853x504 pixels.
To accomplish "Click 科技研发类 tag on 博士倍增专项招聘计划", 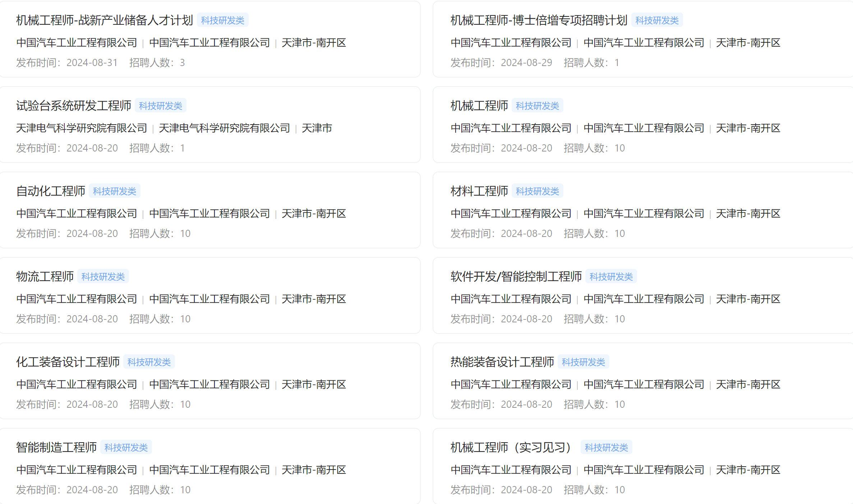I will pyautogui.click(x=657, y=20).
